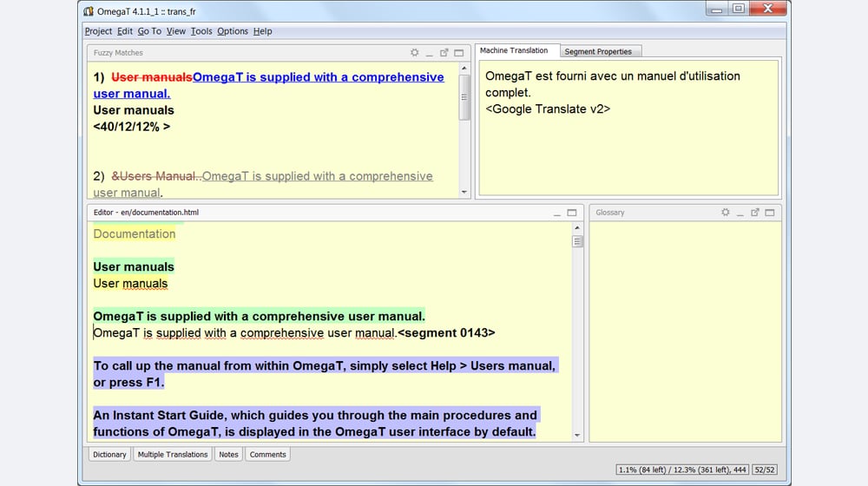The image size is (868, 486).
Task: Select second fuzzy match '&Users Manual' entry
Action: (263, 184)
